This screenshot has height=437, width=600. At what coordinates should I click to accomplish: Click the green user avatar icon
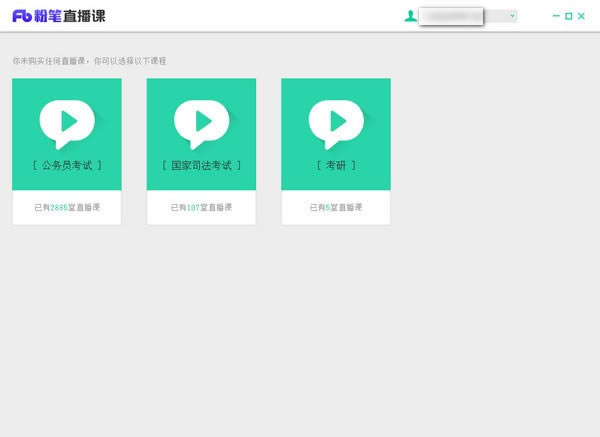(410, 16)
